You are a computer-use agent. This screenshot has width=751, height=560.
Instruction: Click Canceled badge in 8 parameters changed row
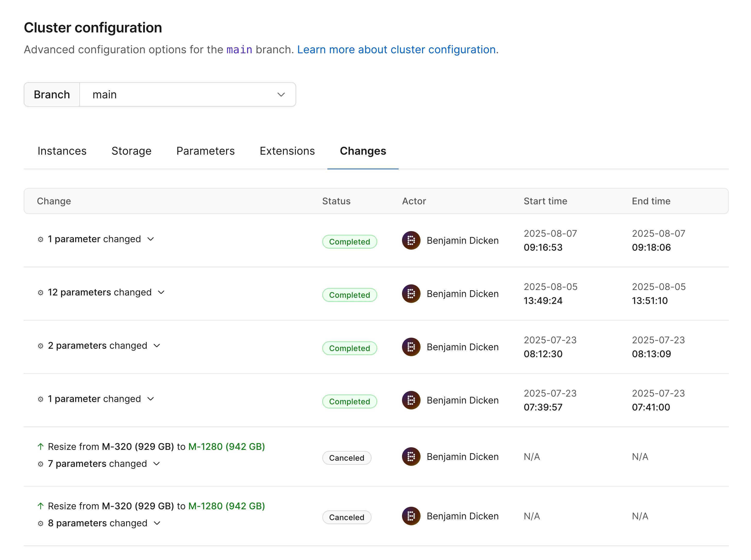346,517
